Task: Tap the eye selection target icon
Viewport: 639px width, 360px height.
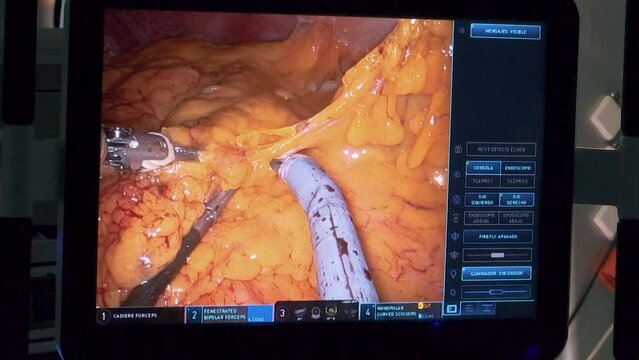Action: 456,200
